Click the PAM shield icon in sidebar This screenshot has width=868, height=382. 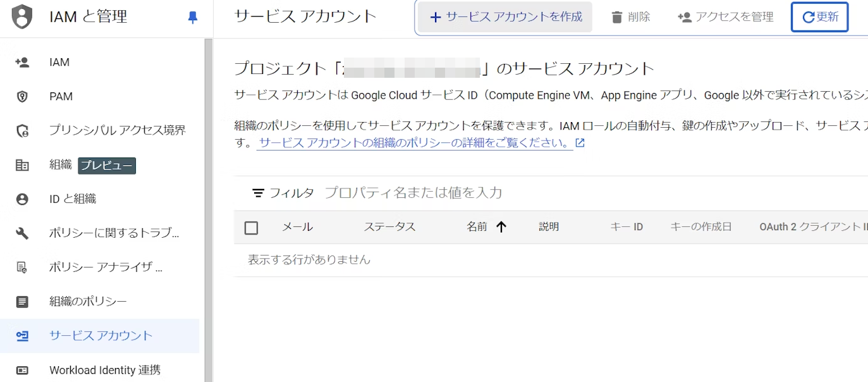click(x=22, y=96)
